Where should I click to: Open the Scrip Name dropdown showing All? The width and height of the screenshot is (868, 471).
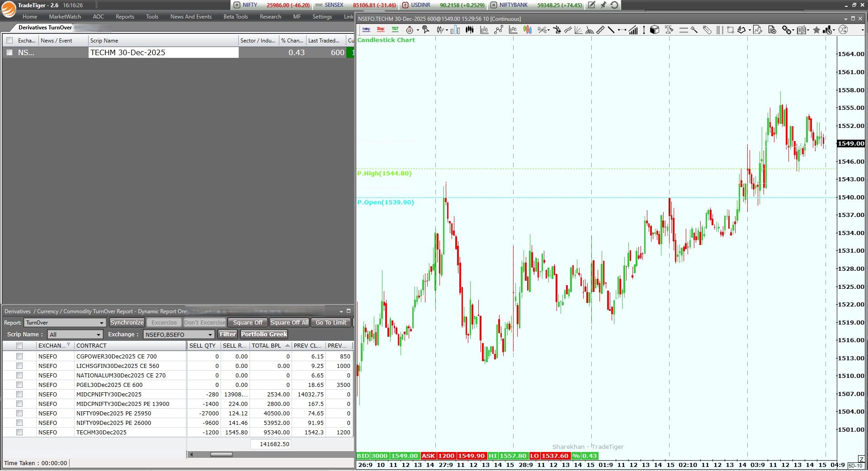(98, 334)
